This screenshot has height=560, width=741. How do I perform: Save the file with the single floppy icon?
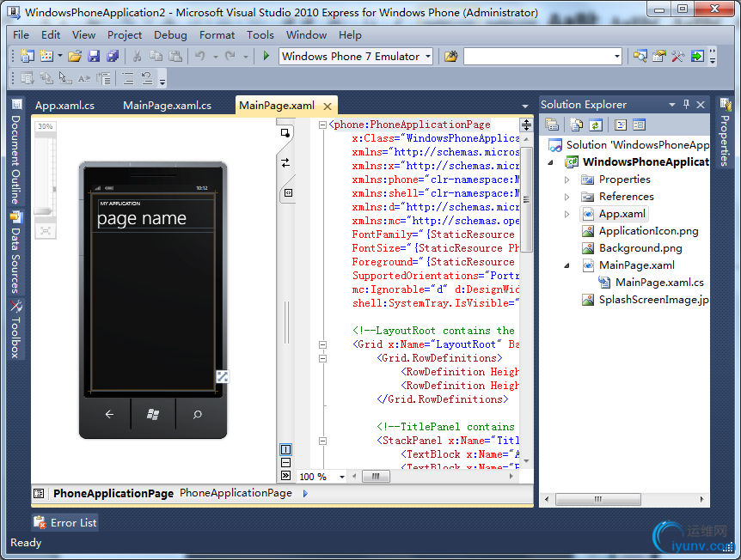pyautogui.click(x=94, y=56)
